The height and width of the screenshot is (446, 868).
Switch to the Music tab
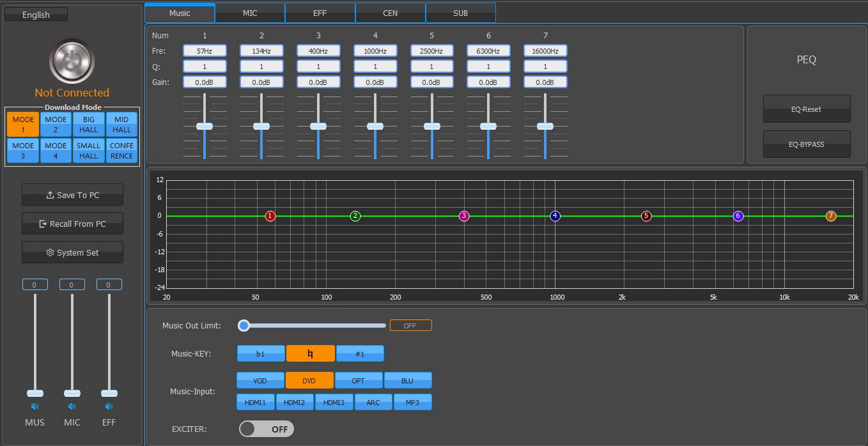click(180, 13)
